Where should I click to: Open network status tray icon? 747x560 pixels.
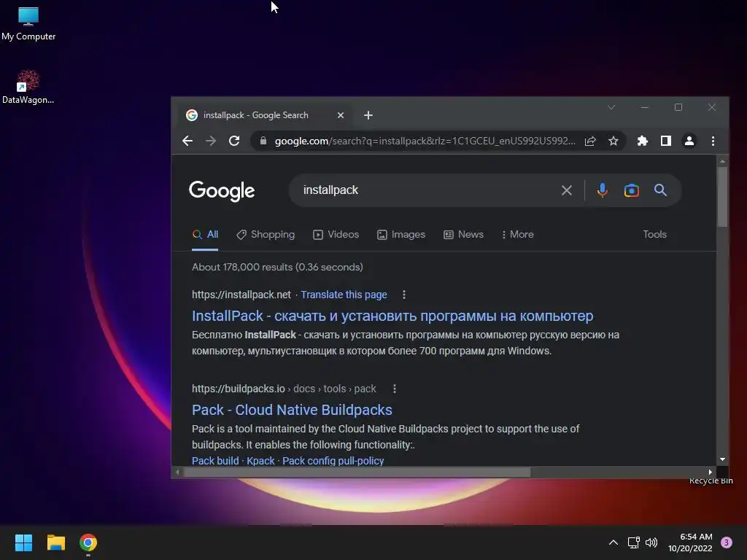pyautogui.click(x=633, y=542)
